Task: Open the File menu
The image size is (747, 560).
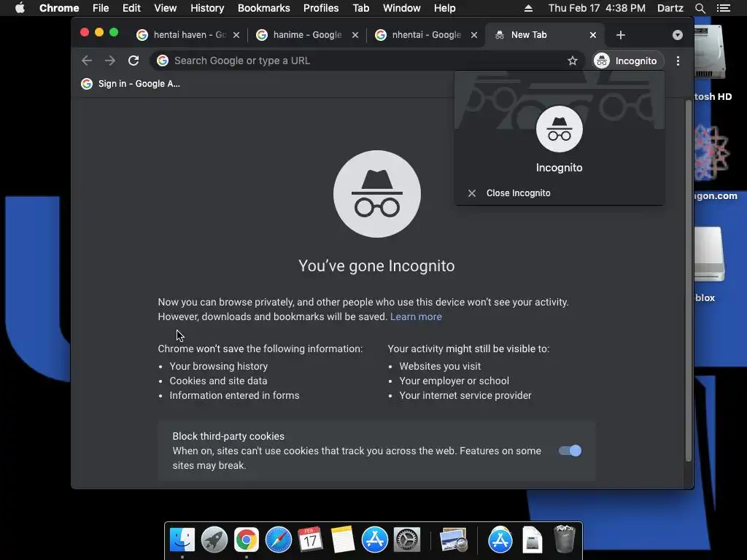Action: pos(101,8)
